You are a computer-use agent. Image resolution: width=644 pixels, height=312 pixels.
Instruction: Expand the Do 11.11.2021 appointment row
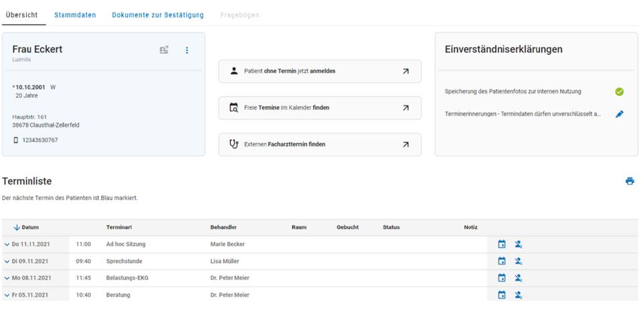[x=7, y=245]
